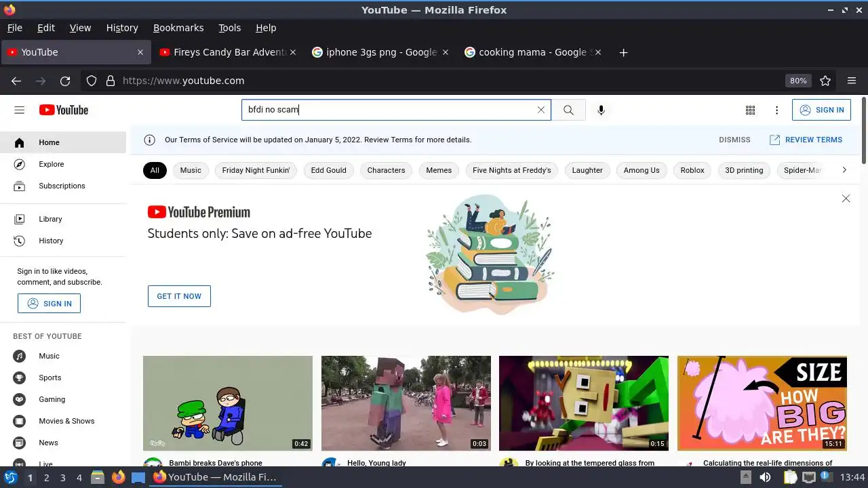Open the Edit menu
The image size is (868, 488).
coord(46,28)
